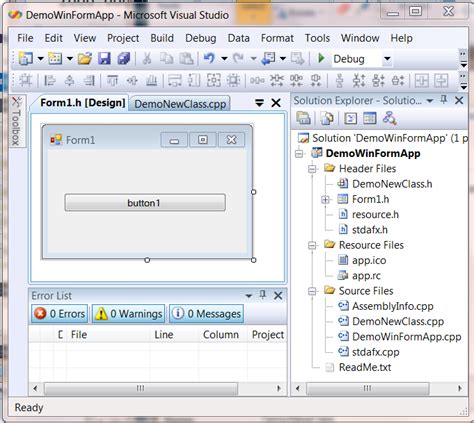Click the Copy toolbar icon

166,59
